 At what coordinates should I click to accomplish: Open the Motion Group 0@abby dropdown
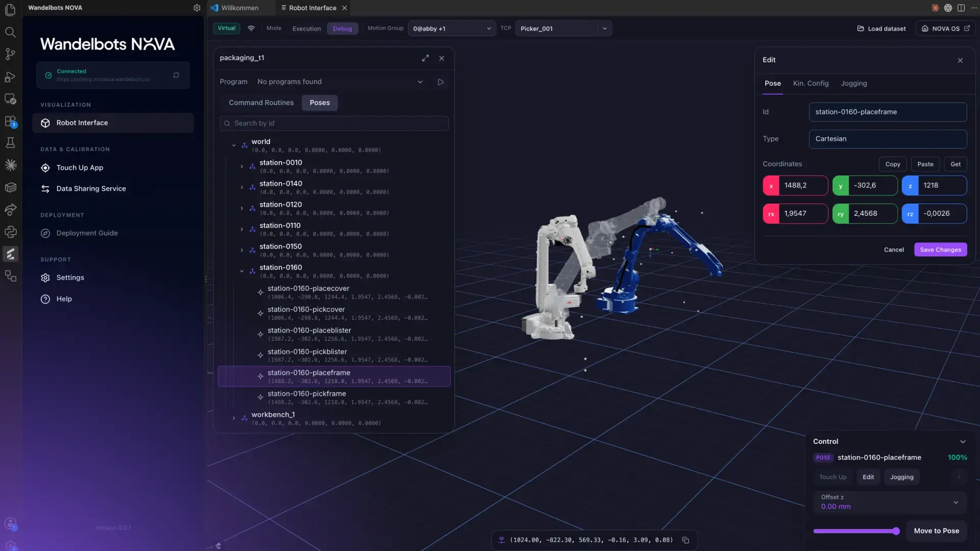pos(451,29)
